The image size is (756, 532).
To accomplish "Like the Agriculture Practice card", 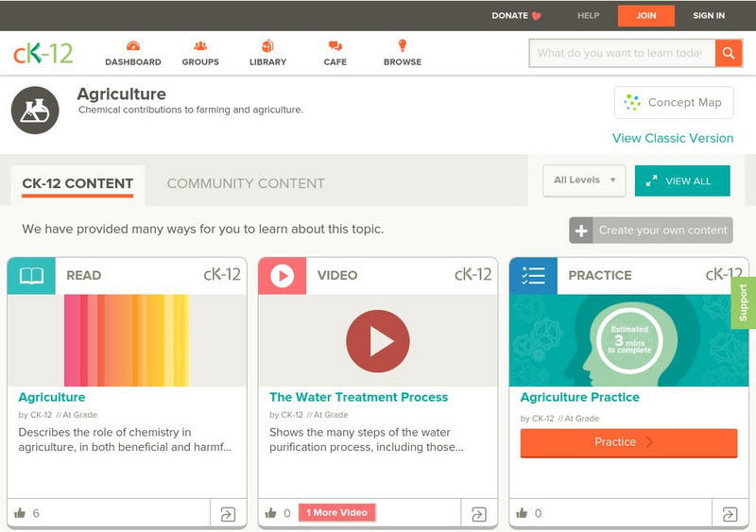I will pos(522,513).
